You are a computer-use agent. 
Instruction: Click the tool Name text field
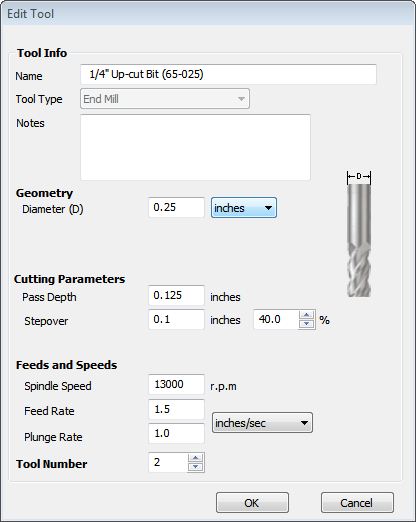point(228,74)
